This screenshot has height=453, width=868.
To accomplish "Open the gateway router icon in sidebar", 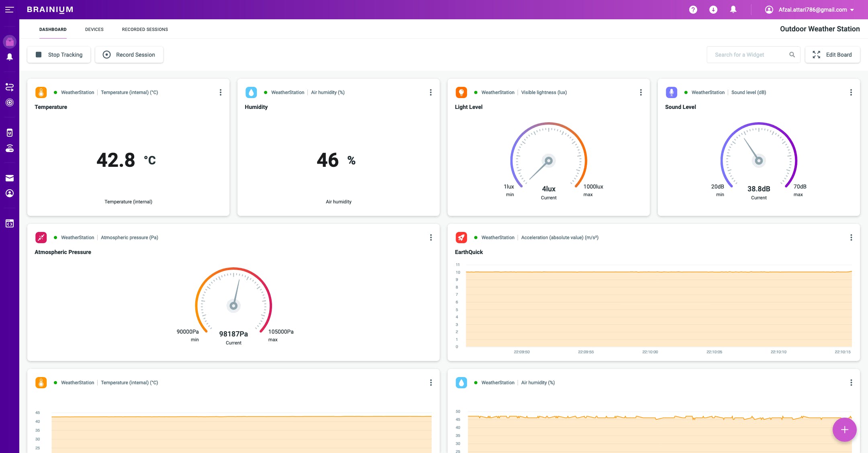I will (10, 148).
